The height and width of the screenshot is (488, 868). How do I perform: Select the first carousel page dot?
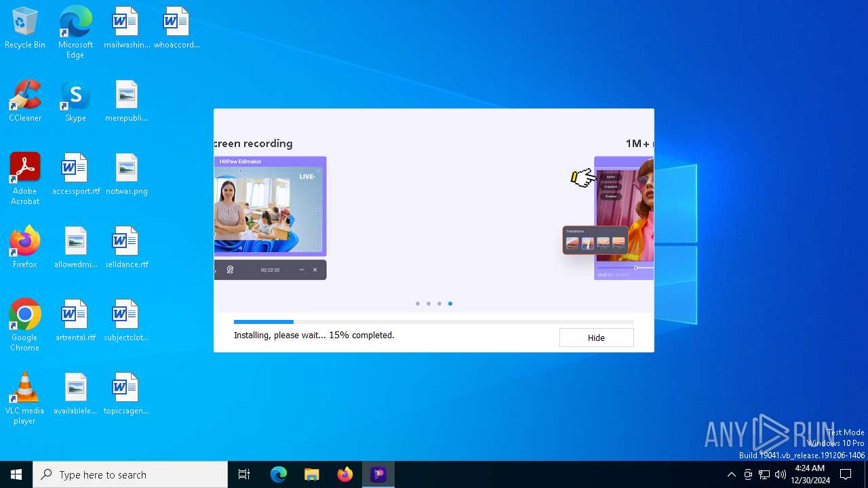[418, 304]
